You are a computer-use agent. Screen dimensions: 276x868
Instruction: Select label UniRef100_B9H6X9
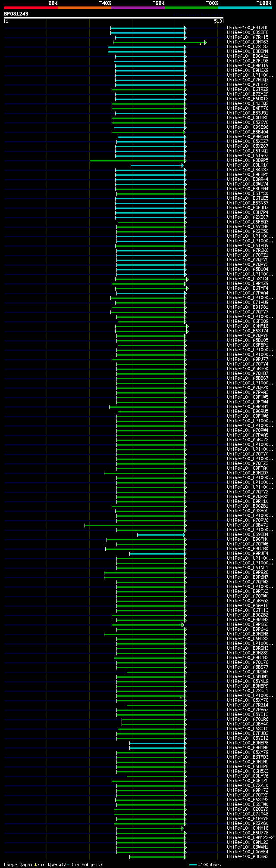[x=248, y=70]
